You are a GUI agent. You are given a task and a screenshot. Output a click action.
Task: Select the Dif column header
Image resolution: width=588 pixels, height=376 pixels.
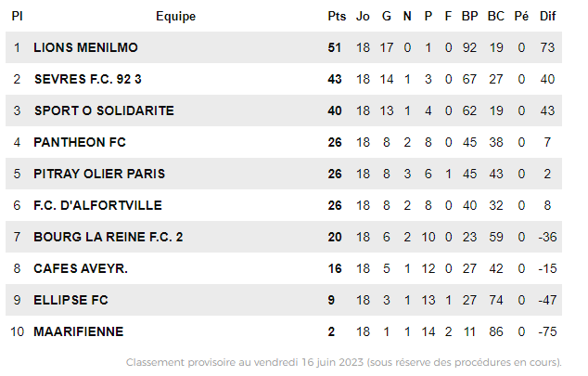pos(547,16)
